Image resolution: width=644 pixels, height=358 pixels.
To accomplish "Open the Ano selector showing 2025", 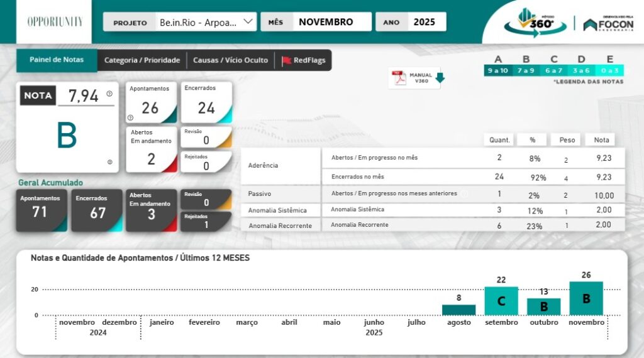I will pyautogui.click(x=425, y=22).
